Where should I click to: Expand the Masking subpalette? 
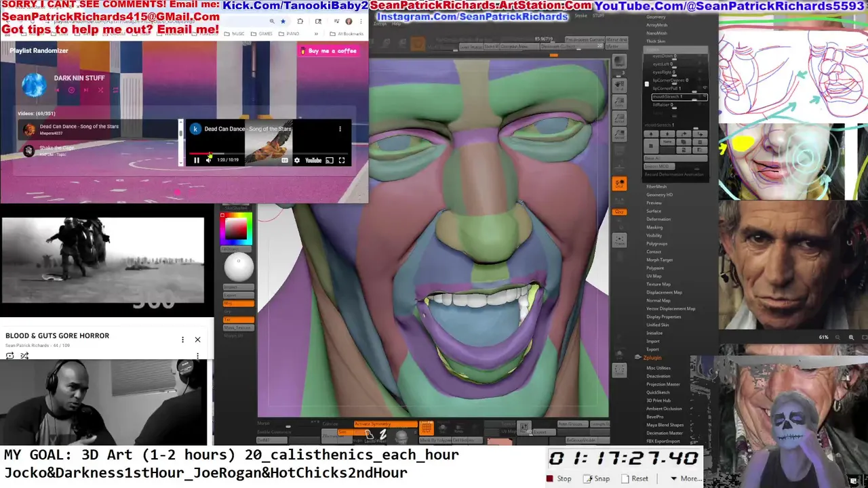click(654, 227)
